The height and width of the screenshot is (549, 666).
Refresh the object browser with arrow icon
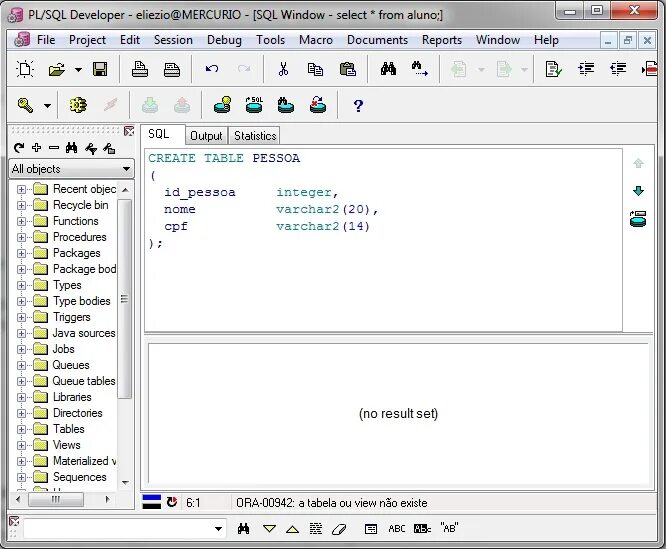(x=18, y=148)
